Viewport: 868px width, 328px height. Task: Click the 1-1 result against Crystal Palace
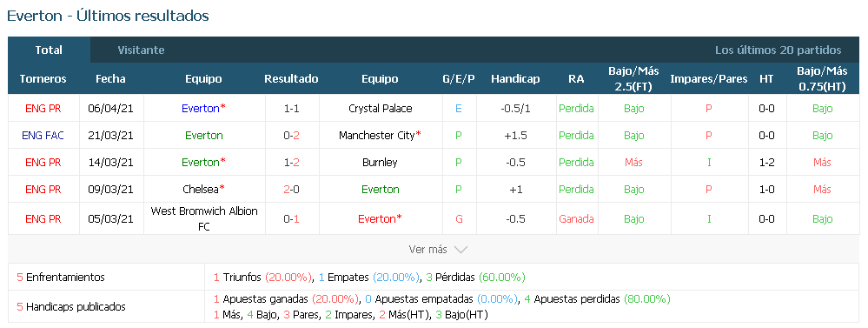[x=292, y=109]
